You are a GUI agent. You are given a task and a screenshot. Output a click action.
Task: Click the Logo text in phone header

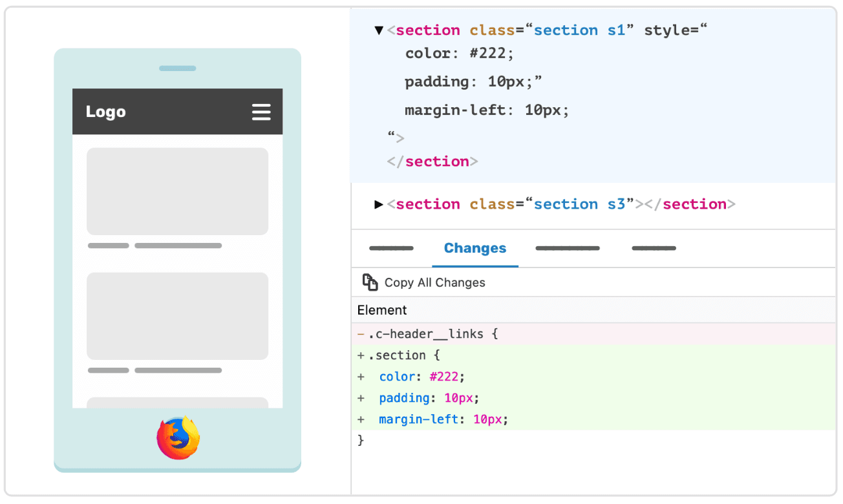coord(106,112)
